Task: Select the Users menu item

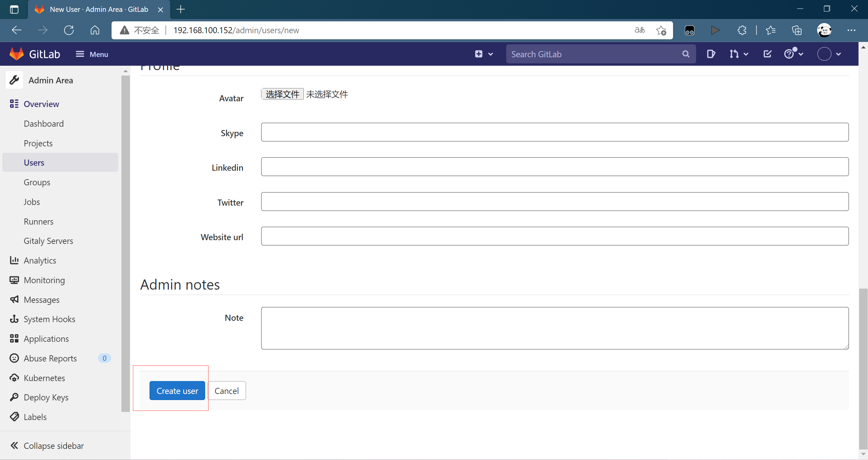Action: click(x=34, y=162)
